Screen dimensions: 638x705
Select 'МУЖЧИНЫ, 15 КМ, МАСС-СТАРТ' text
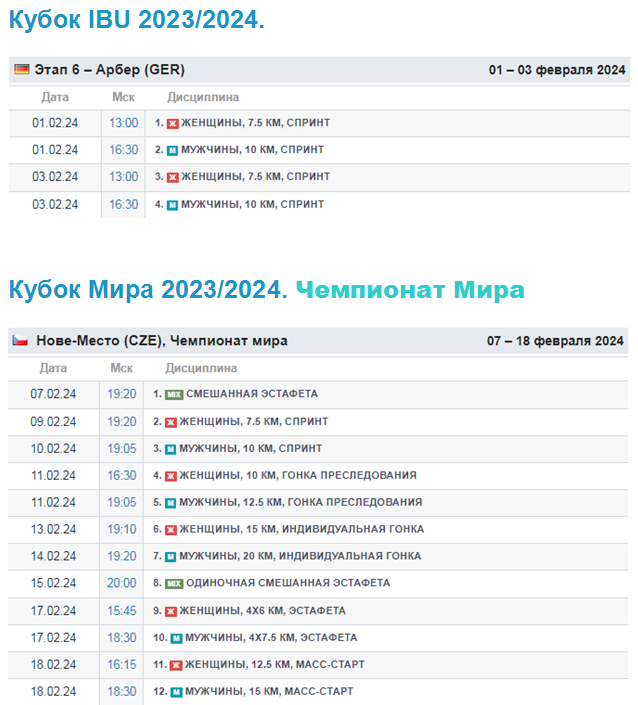[269, 692]
